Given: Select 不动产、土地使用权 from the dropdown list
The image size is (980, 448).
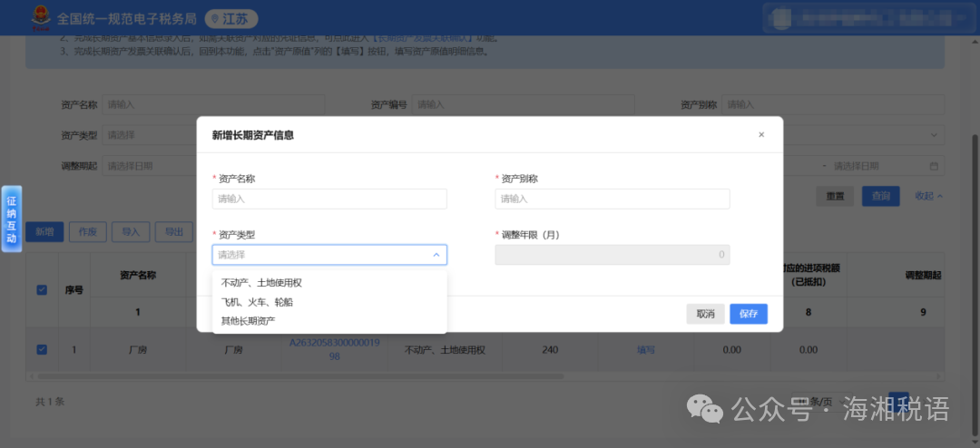Looking at the screenshot, I should point(261,283).
